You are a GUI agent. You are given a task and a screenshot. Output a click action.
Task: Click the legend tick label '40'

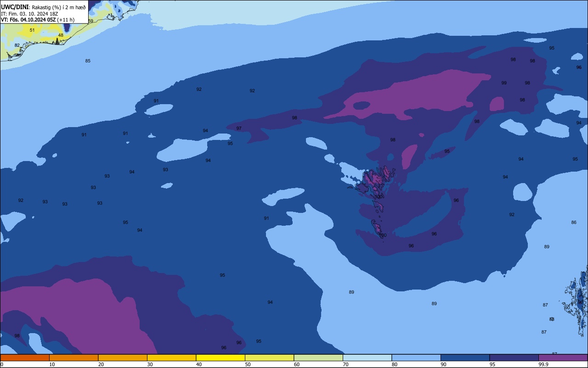click(x=199, y=364)
